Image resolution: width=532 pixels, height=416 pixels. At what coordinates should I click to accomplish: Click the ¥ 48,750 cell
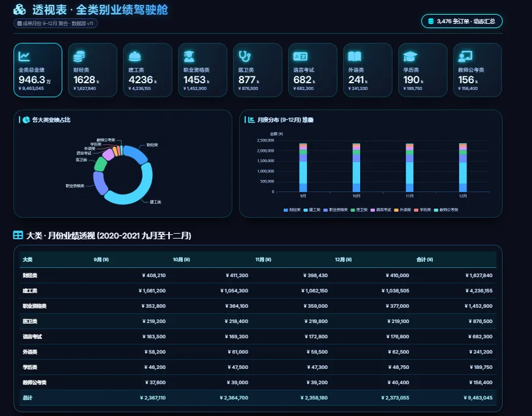[399, 367]
